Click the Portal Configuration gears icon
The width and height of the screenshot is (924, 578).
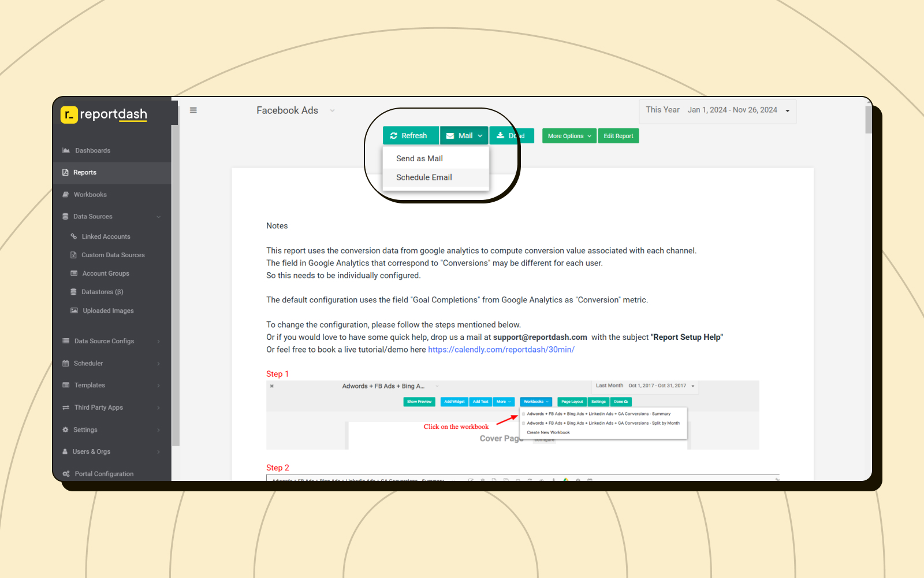tap(66, 473)
